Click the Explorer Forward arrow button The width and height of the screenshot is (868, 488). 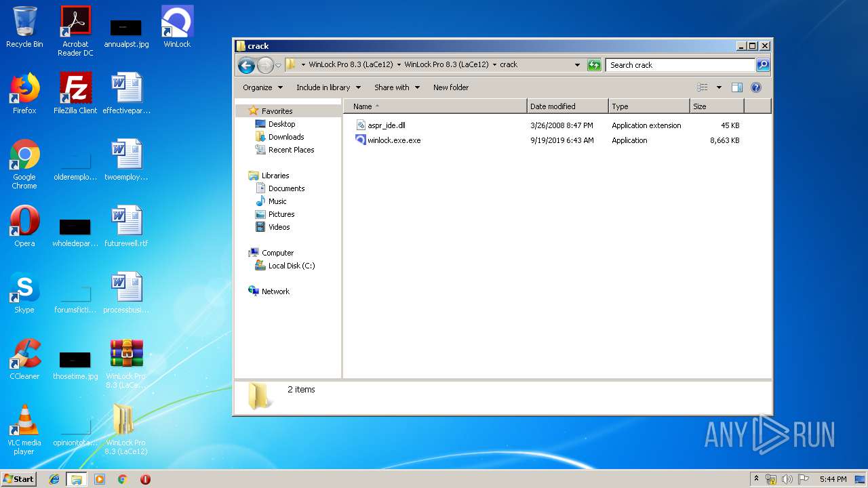pos(265,65)
